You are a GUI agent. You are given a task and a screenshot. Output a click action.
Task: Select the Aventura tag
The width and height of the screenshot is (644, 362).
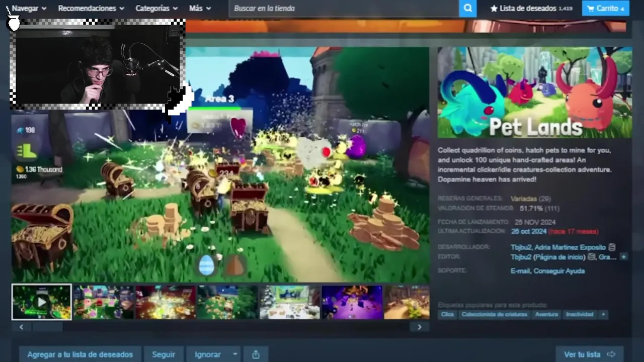pos(546,314)
